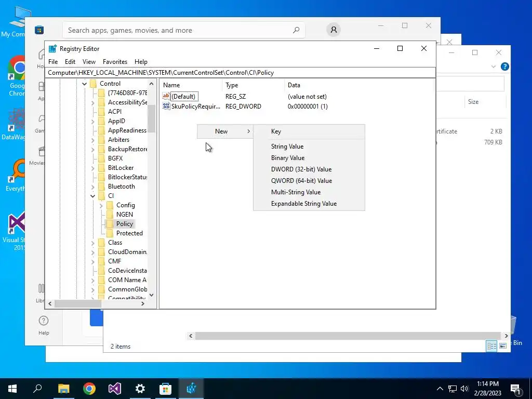The width and height of the screenshot is (532, 399).
Task: Click the File Explorer help question icon
Action: click(x=505, y=66)
